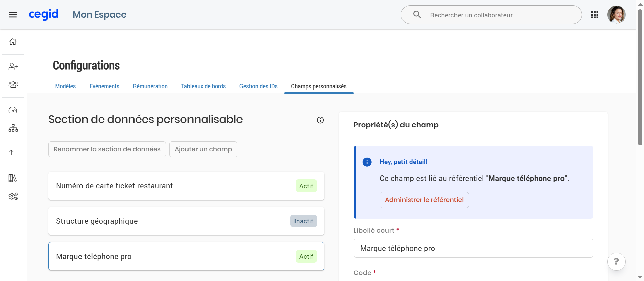Open the organization chart sidebar icon
Viewport: 644px width, 281px height.
click(x=13, y=128)
